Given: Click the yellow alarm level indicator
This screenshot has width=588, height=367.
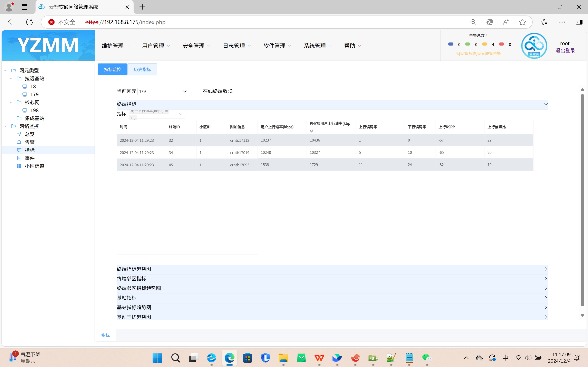Looking at the screenshot, I should pyautogui.click(x=485, y=44).
